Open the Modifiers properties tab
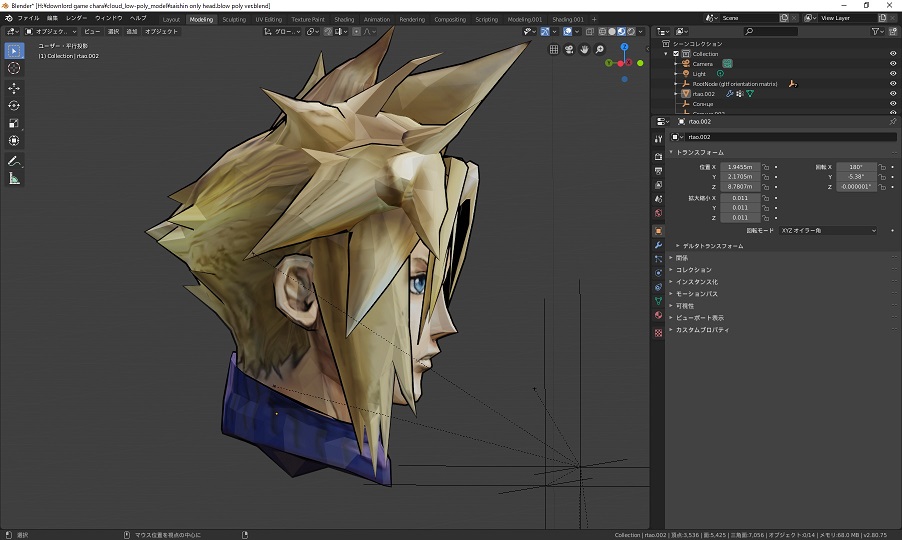The image size is (902, 540). click(658, 245)
